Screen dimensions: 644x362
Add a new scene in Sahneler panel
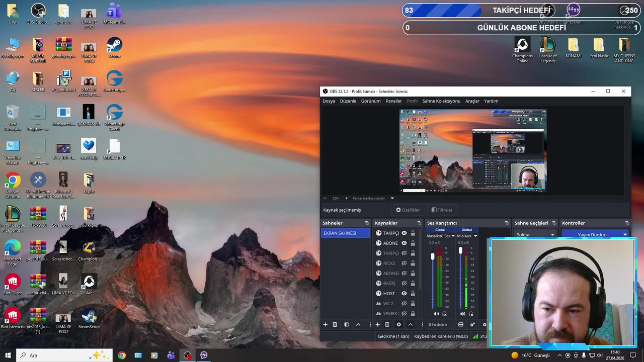click(325, 325)
